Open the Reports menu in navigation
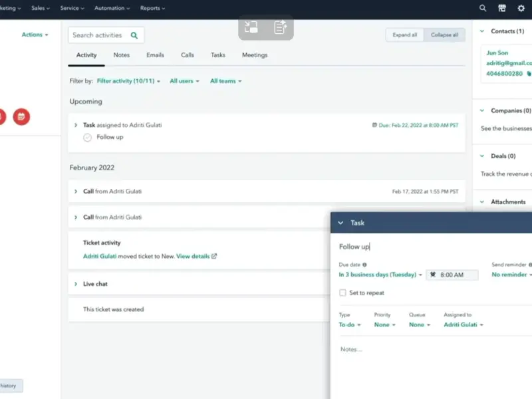 (x=152, y=8)
